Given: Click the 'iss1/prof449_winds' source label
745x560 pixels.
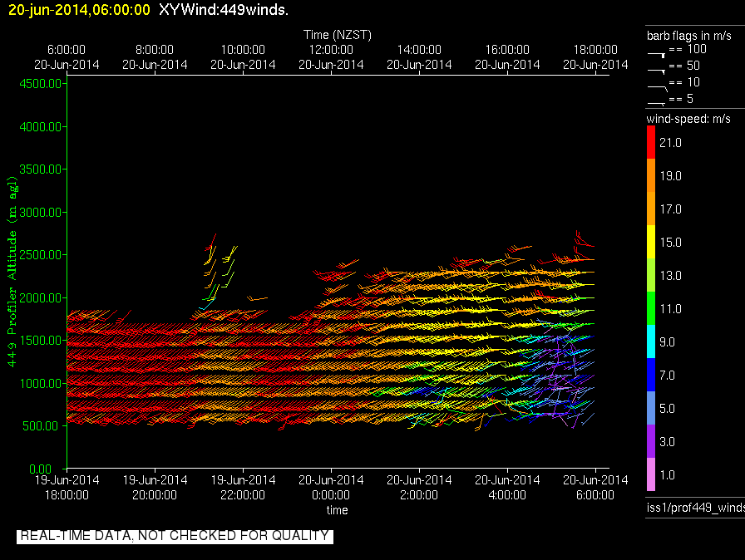Looking at the screenshot, I should click(696, 508).
